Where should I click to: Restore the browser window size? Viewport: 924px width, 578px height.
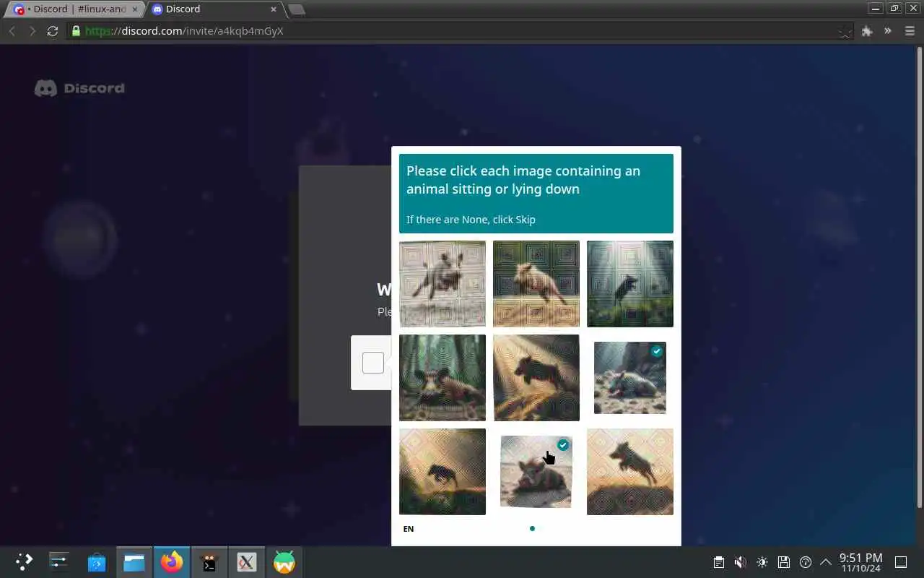[894, 9]
